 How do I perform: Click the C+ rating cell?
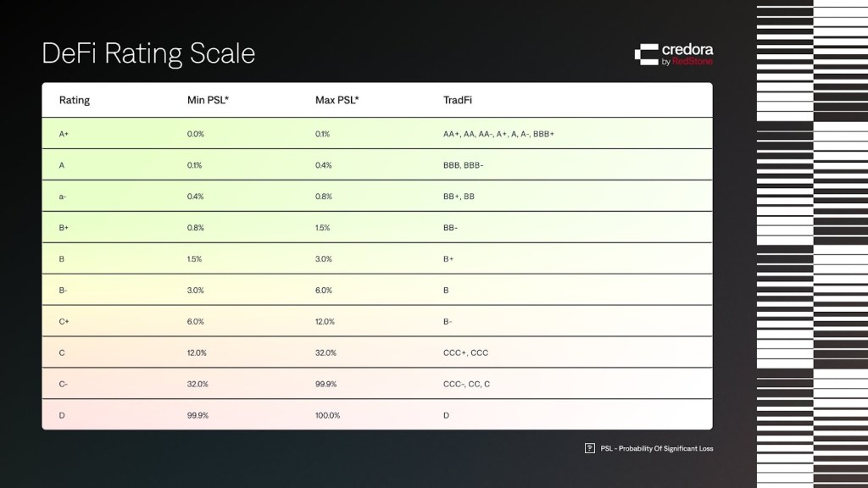click(64, 322)
